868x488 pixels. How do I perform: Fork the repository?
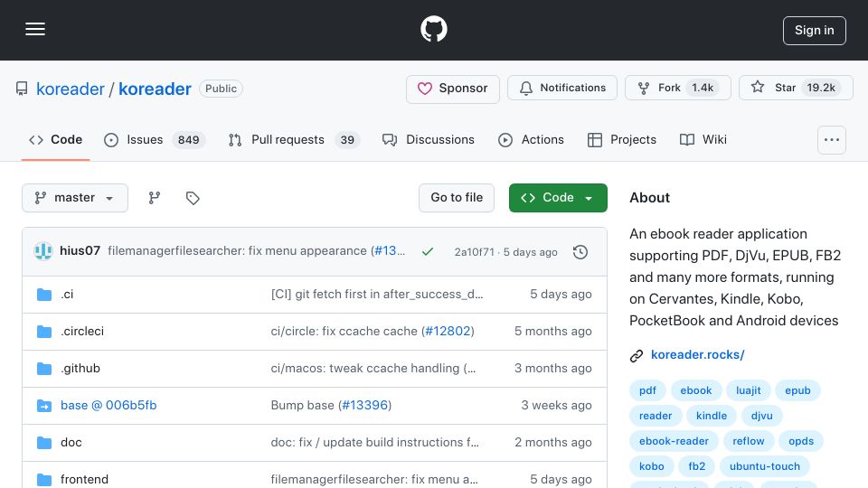click(x=677, y=88)
